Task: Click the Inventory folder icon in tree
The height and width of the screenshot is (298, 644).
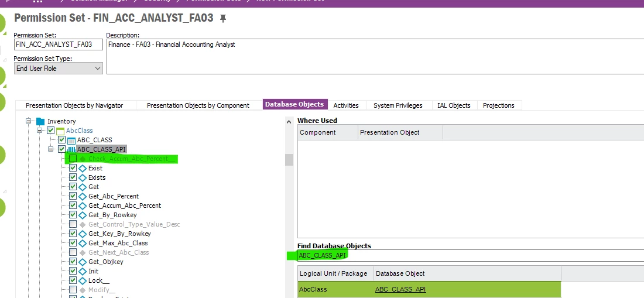Action: (40, 121)
